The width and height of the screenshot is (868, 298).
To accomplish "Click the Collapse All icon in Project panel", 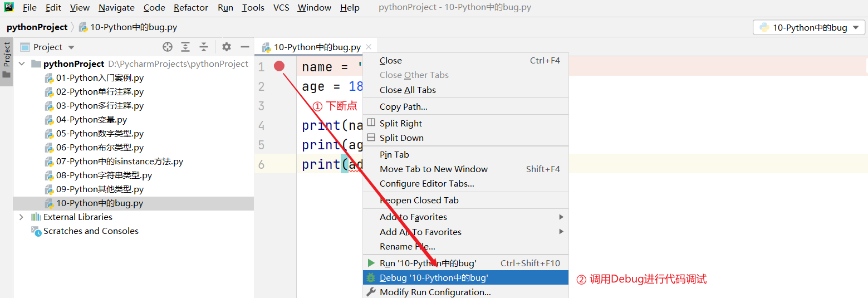I will coord(204,47).
